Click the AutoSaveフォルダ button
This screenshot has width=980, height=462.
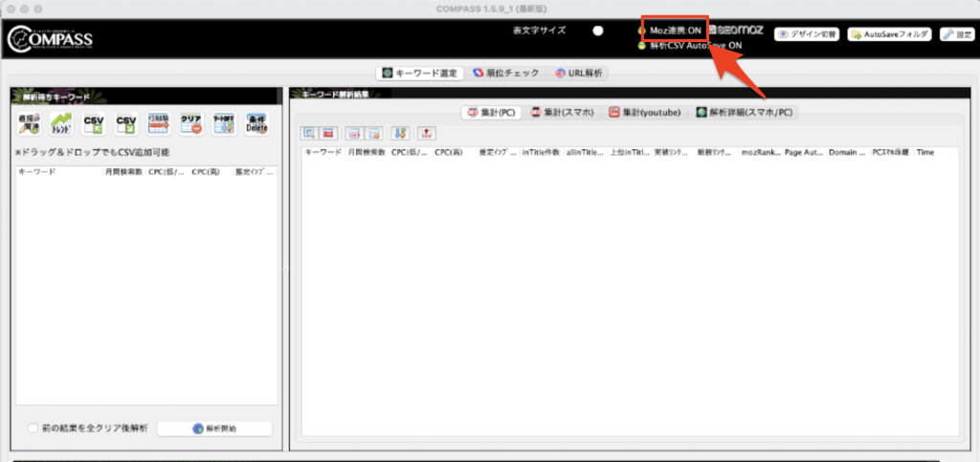coord(889,33)
